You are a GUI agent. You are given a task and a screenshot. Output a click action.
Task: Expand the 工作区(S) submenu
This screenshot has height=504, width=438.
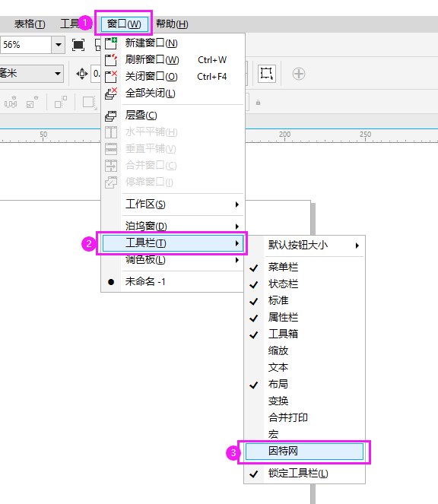click(173, 204)
